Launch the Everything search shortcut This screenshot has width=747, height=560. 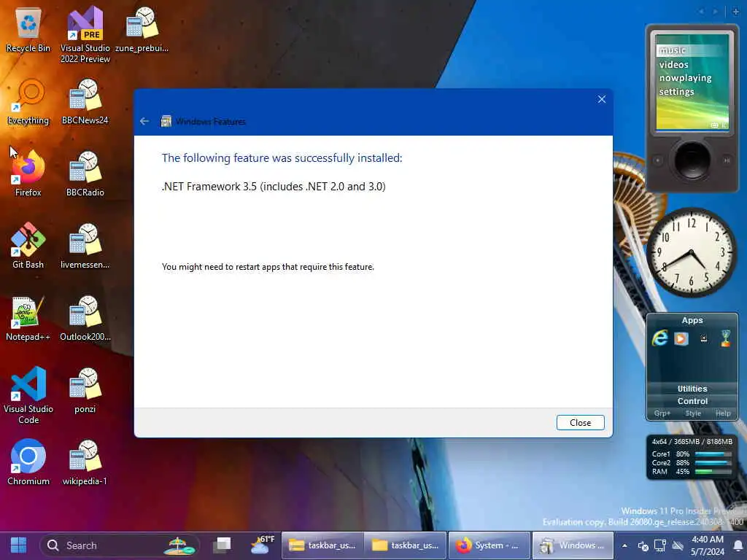point(28,102)
